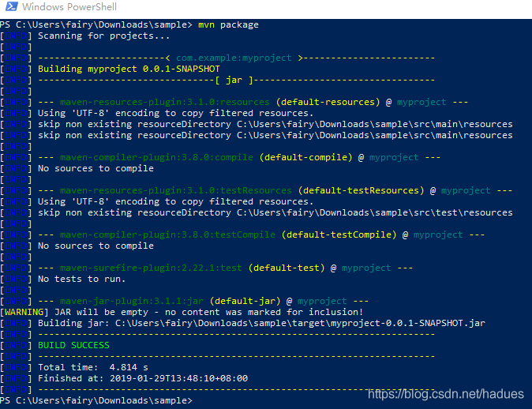The height and width of the screenshot is (409, 532).
Task: Click maven-resources-plugin:3.1.0:resources text
Action: [165, 102]
